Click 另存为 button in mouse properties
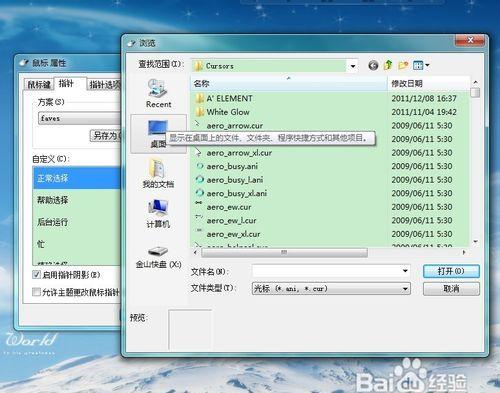500x393 pixels. (106, 136)
